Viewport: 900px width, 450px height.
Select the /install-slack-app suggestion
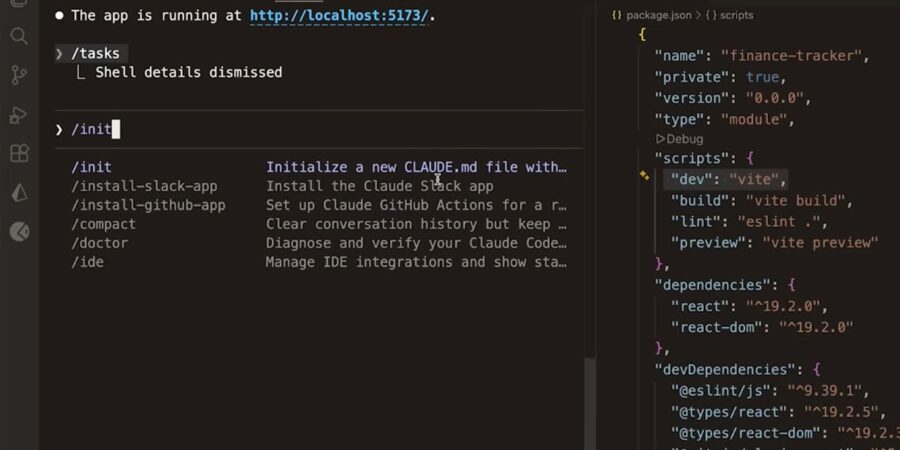pos(144,186)
